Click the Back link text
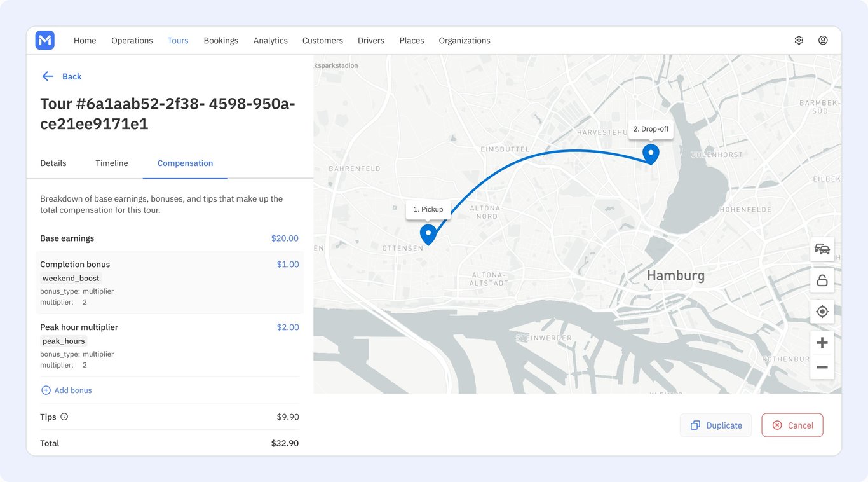The image size is (868, 482). [72, 76]
